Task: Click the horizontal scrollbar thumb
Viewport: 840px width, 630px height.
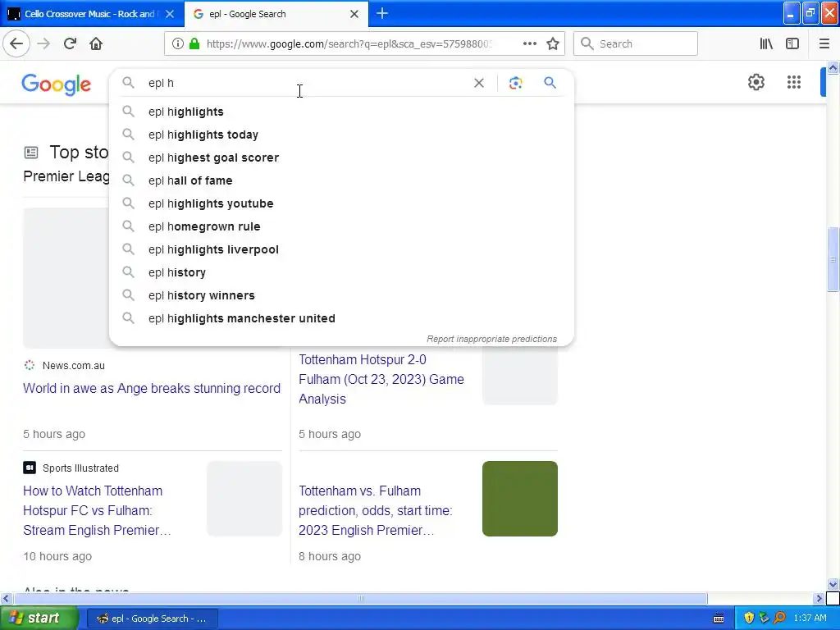Action: click(x=360, y=598)
